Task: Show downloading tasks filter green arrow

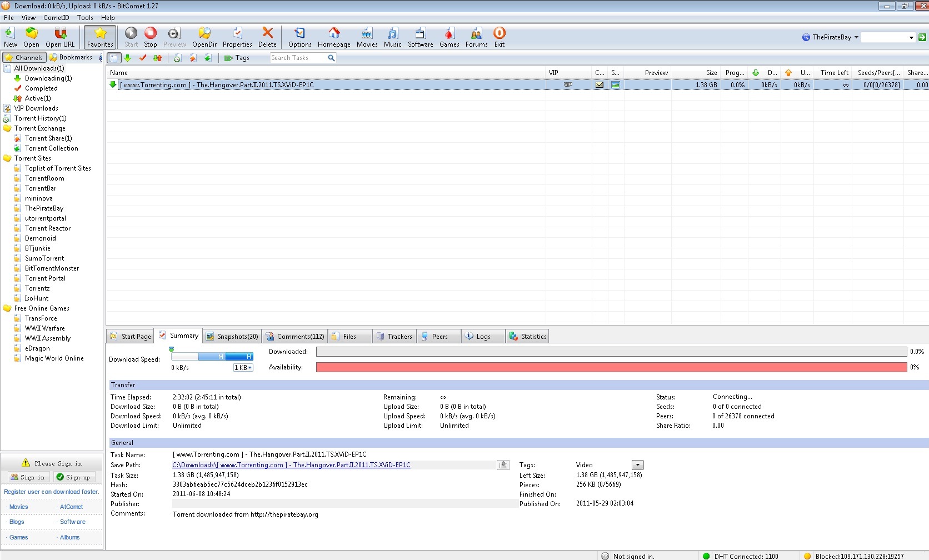Action: pos(128,58)
